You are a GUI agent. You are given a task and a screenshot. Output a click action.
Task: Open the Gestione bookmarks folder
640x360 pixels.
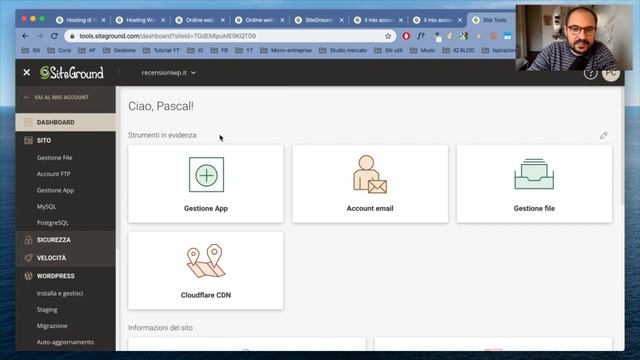coord(119,50)
